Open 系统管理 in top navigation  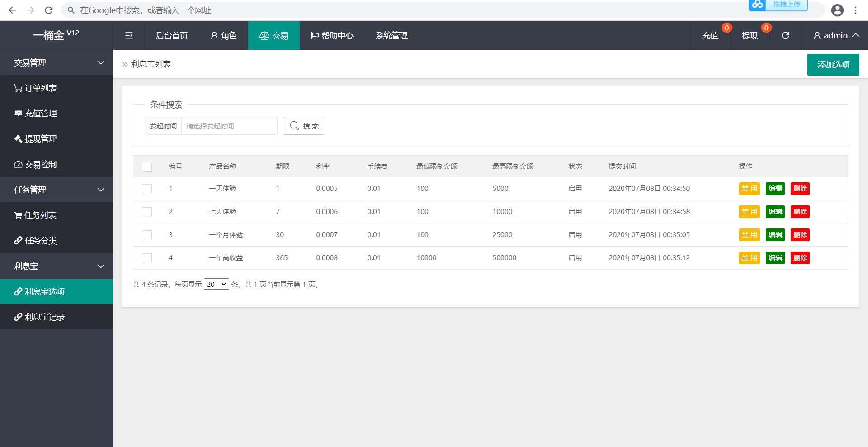coord(392,35)
